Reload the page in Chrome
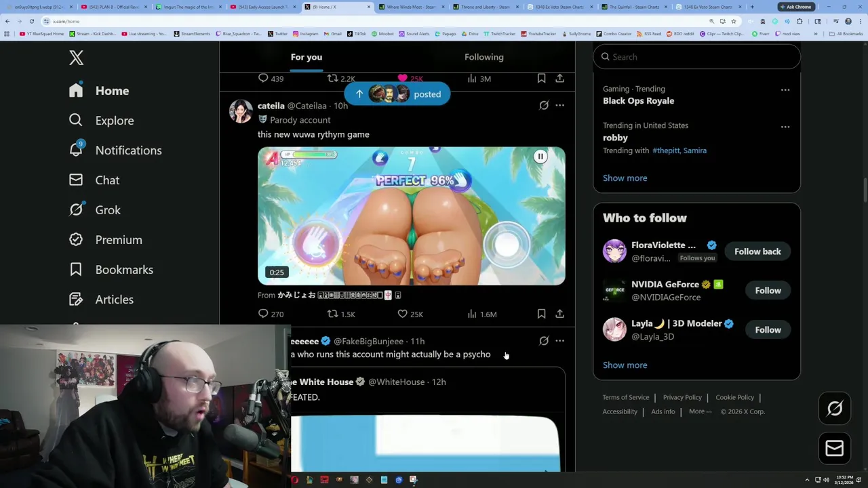868x488 pixels. click(x=31, y=21)
